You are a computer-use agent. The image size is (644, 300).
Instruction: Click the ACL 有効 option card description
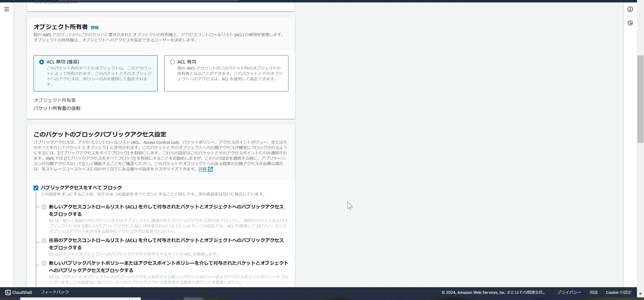pos(230,73)
